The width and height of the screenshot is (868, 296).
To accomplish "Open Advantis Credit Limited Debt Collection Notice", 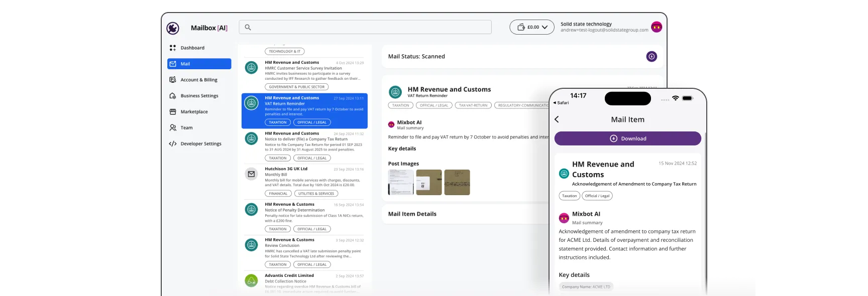I will click(x=304, y=283).
